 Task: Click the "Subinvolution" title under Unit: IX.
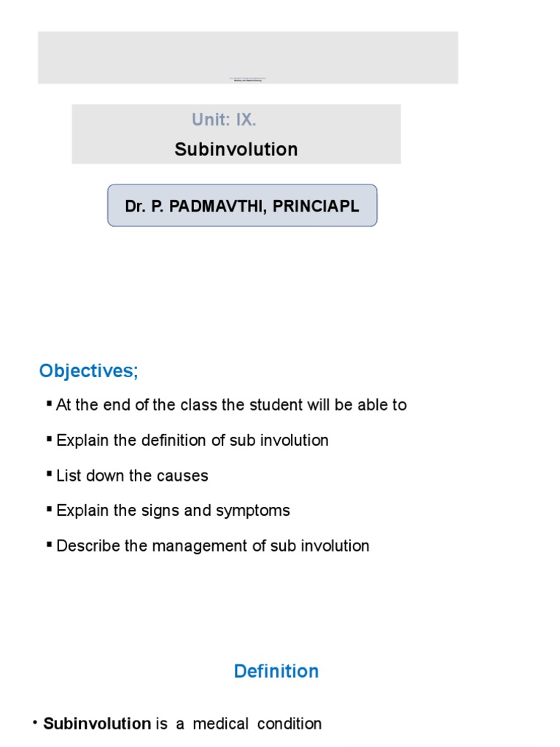click(x=236, y=150)
